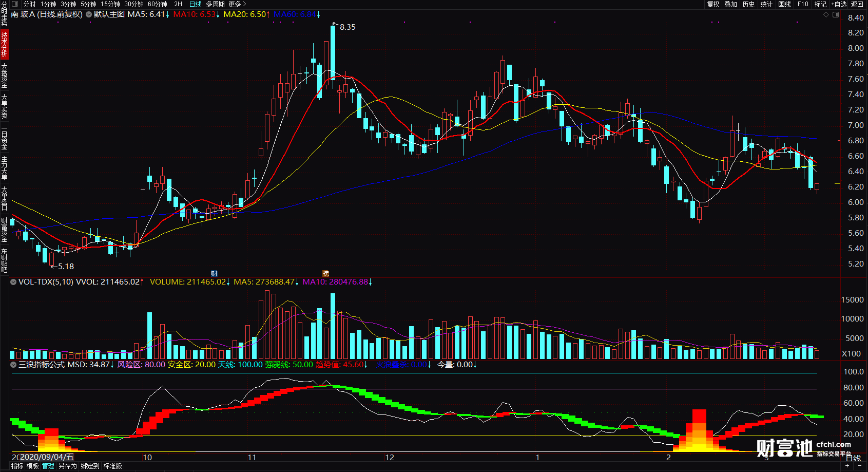Open the 东财贴吧 sidebar tab
This screenshot has height=472, width=868.
[x=4, y=260]
